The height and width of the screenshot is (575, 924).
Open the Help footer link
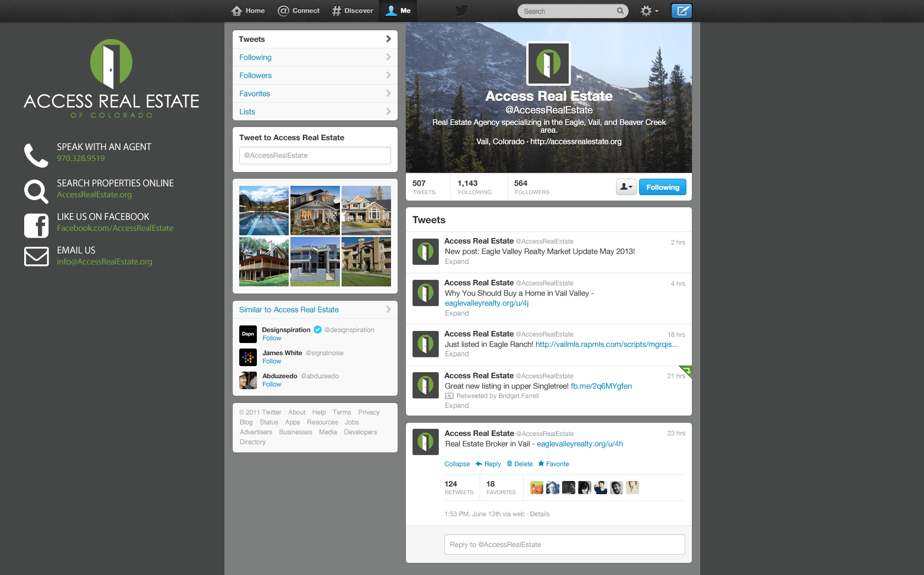tap(319, 412)
